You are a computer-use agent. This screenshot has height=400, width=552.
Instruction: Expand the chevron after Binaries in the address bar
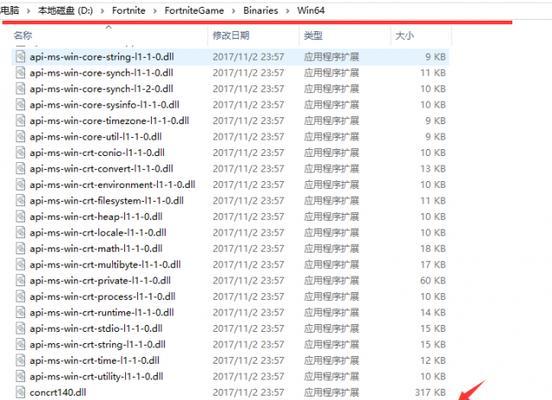[288, 11]
